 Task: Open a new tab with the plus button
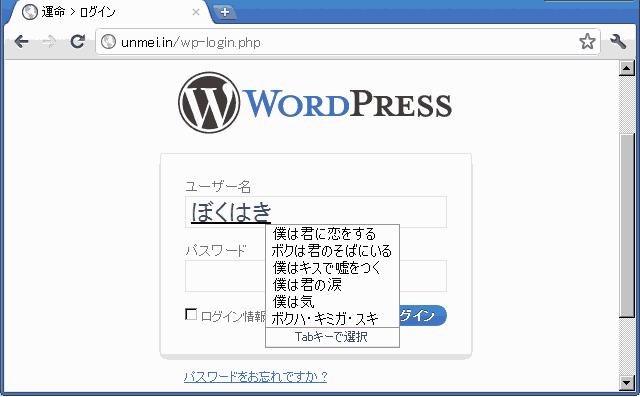pyautogui.click(x=224, y=12)
